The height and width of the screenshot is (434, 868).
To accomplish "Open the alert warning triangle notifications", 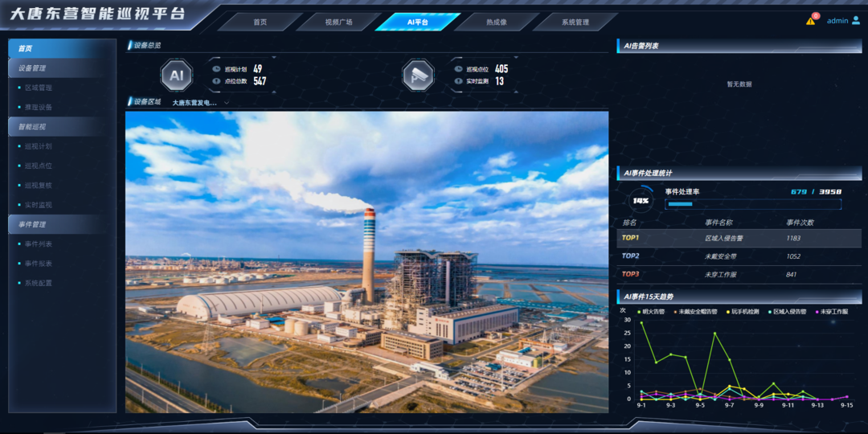I will pos(811,21).
